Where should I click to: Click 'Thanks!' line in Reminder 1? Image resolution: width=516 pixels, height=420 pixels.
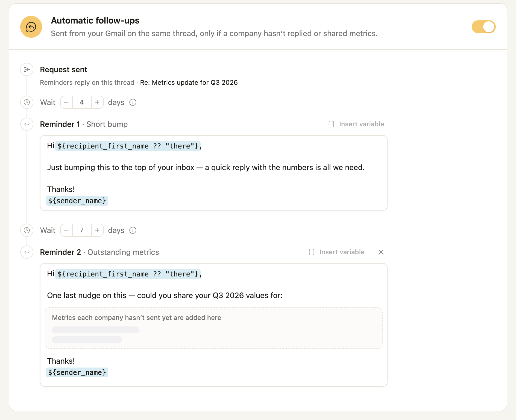(61, 189)
